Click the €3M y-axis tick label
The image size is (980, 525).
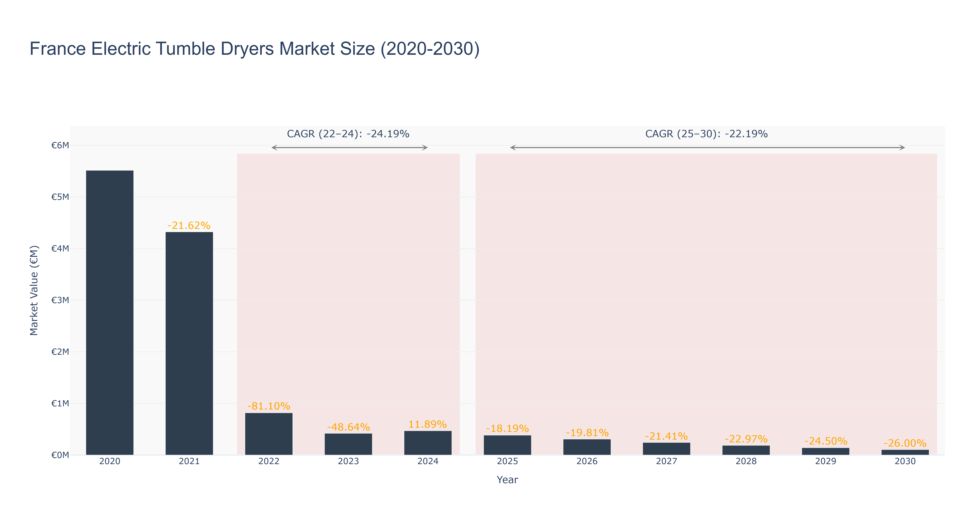(60, 300)
